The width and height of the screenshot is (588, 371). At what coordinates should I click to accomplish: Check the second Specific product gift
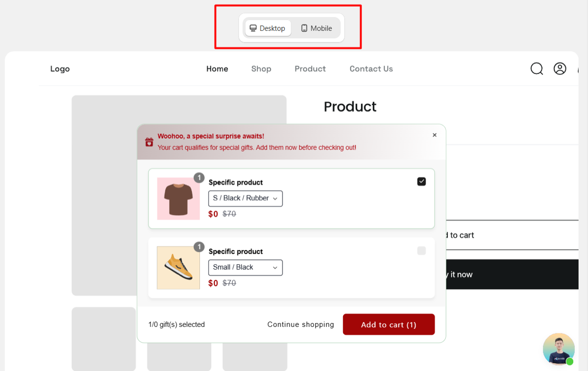tap(421, 251)
